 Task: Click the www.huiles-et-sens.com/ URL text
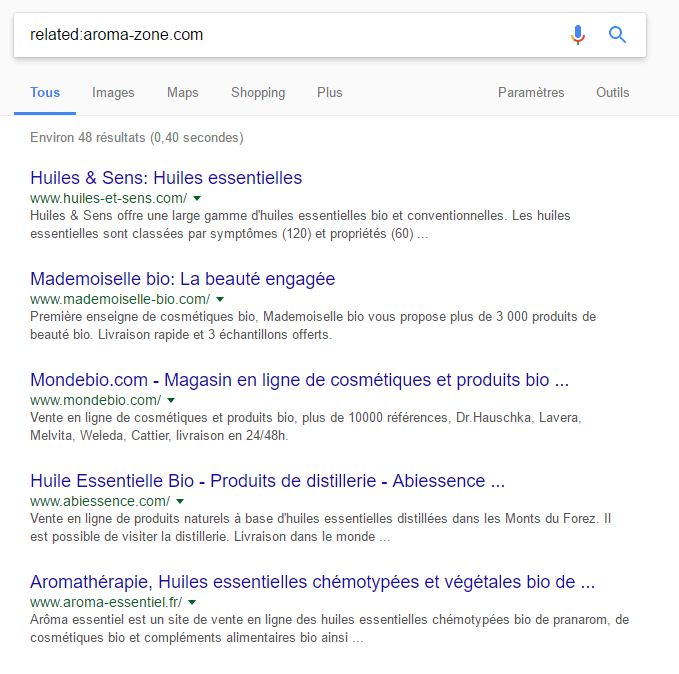pos(108,198)
